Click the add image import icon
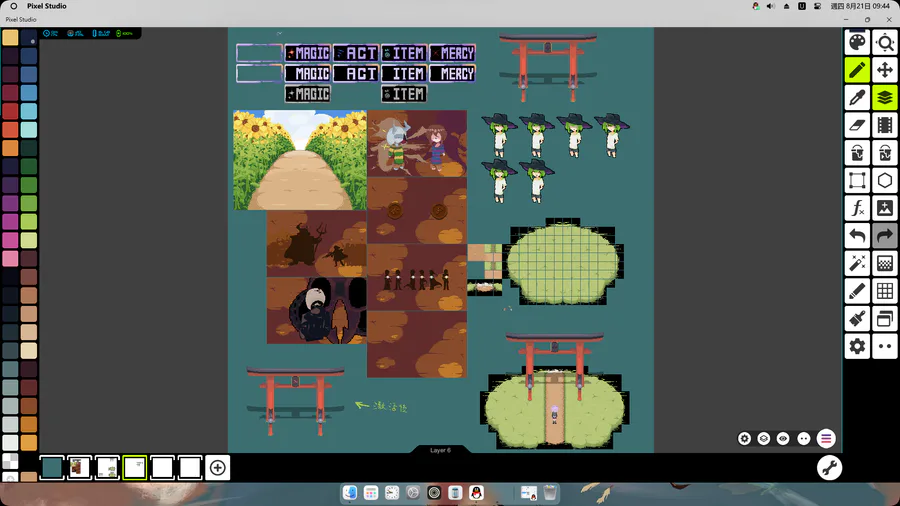The image size is (900, 506). click(x=885, y=208)
